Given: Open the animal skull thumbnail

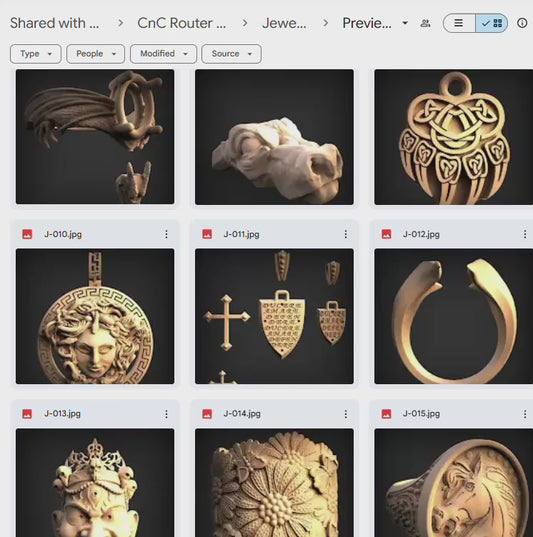Looking at the screenshot, I should pos(274,137).
